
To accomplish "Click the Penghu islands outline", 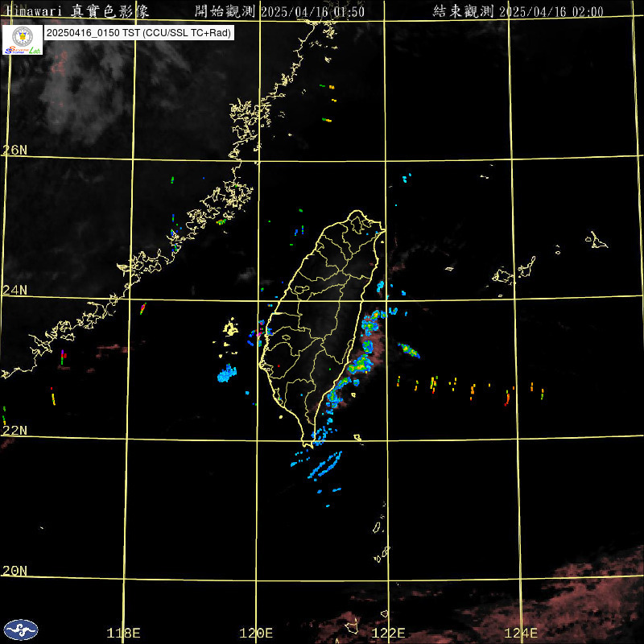I will click(x=230, y=328).
